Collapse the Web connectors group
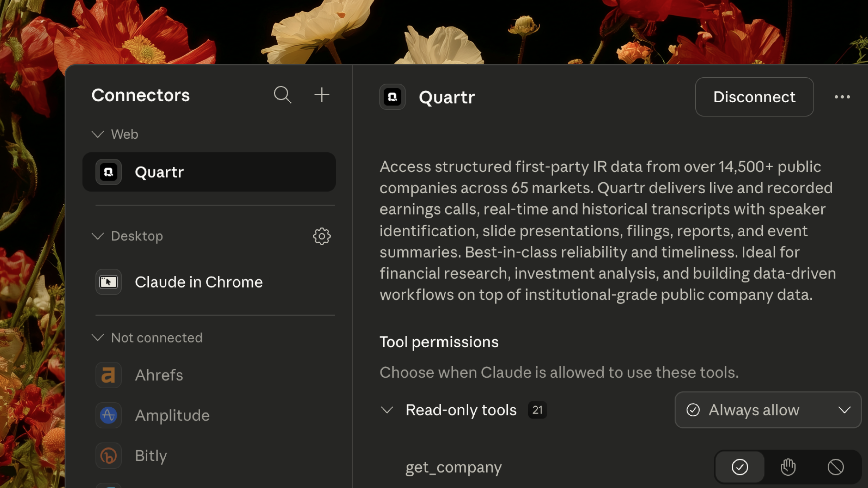The width and height of the screenshot is (868, 488). (x=98, y=134)
